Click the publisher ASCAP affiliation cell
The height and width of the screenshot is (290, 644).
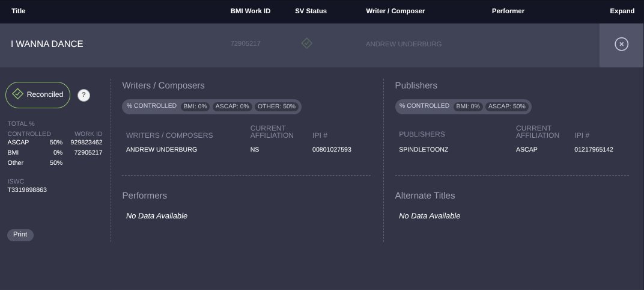coord(526,150)
